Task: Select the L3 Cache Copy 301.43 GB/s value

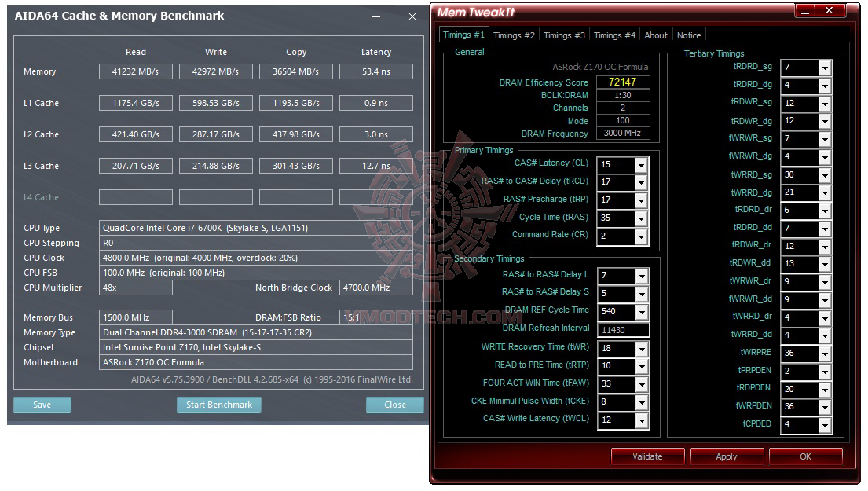Action: [x=296, y=166]
